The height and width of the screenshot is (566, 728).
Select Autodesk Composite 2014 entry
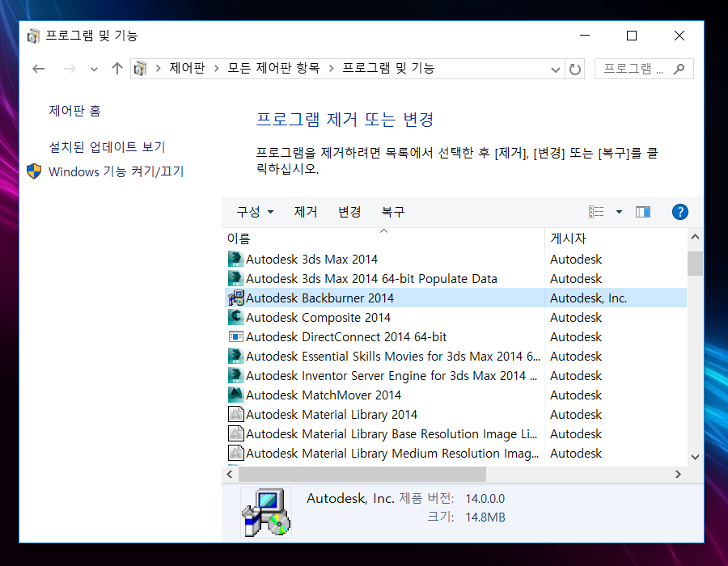318,317
